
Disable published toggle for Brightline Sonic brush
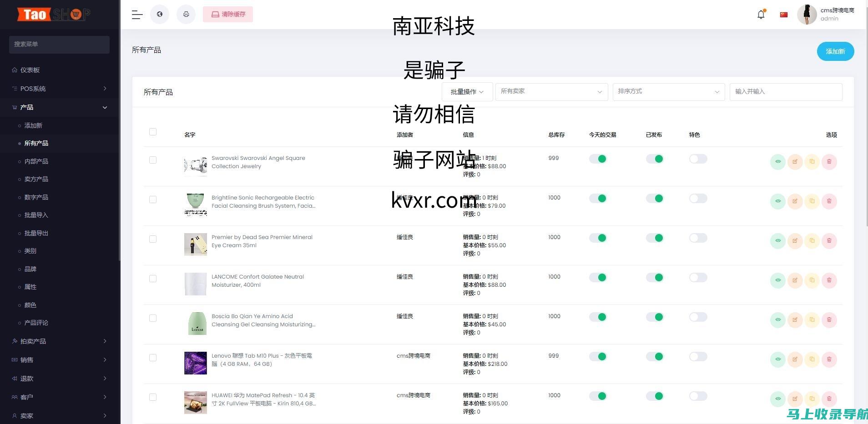coord(655,198)
